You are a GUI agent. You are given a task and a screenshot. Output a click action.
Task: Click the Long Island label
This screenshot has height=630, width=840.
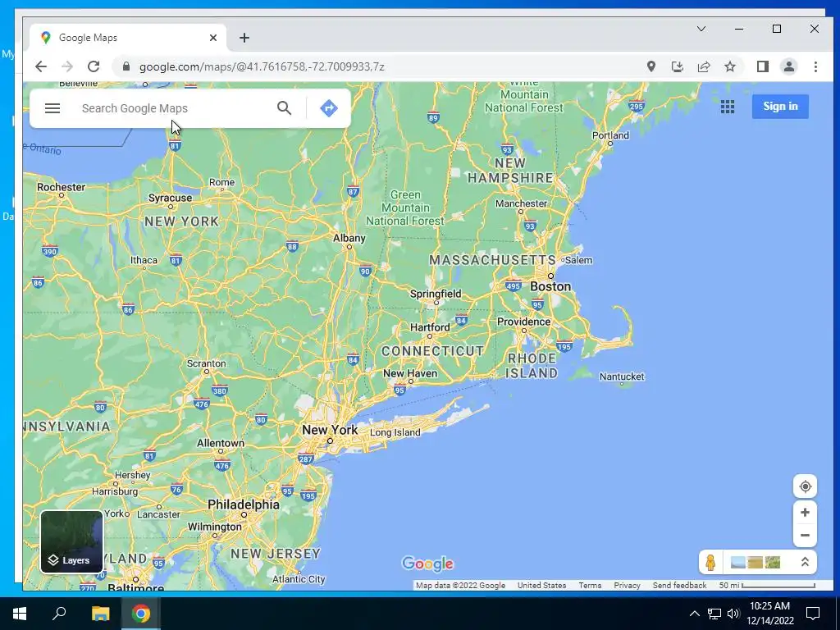[395, 432]
